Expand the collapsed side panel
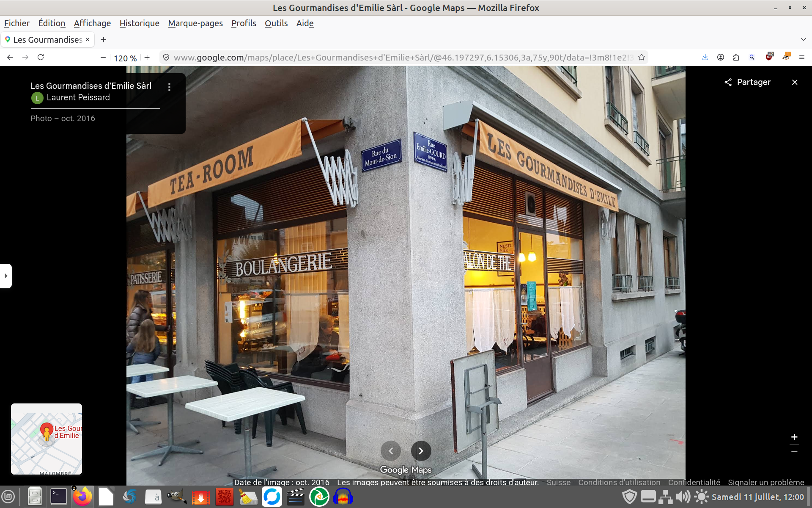 point(5,276)
